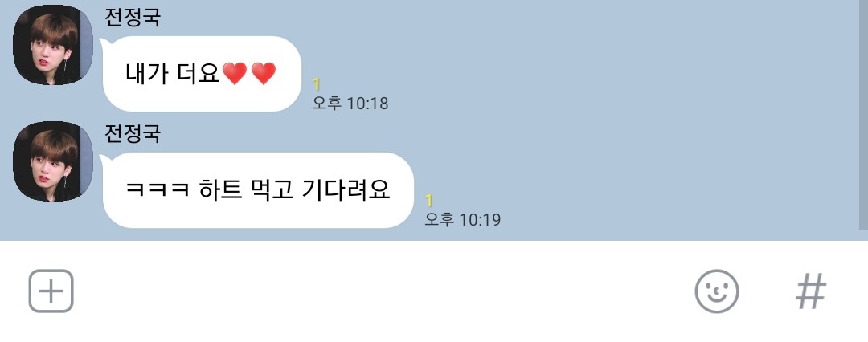Open the plus attachment menu
The width and height of the screenshot is (868, 342).
(x=51, y=291)
